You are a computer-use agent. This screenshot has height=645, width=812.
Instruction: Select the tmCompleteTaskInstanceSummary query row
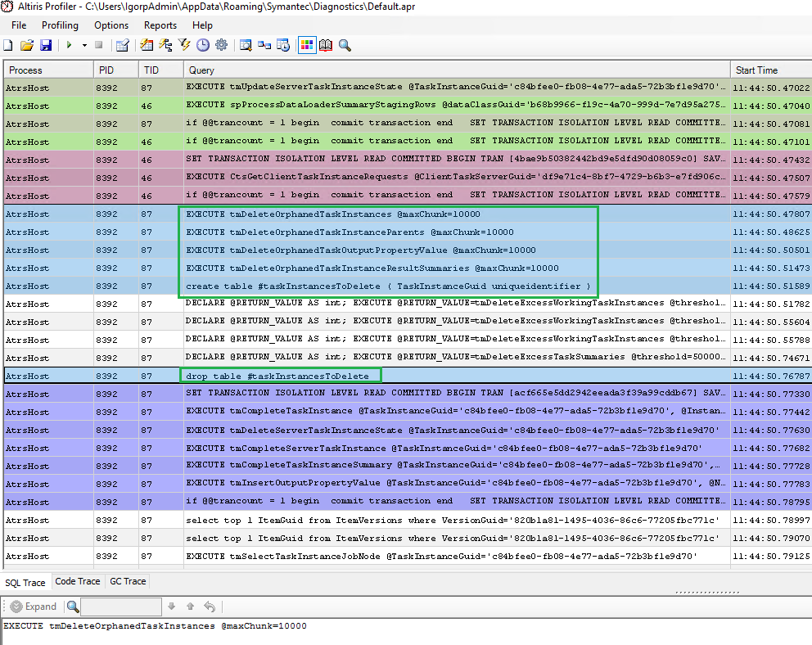coord(408,466)
